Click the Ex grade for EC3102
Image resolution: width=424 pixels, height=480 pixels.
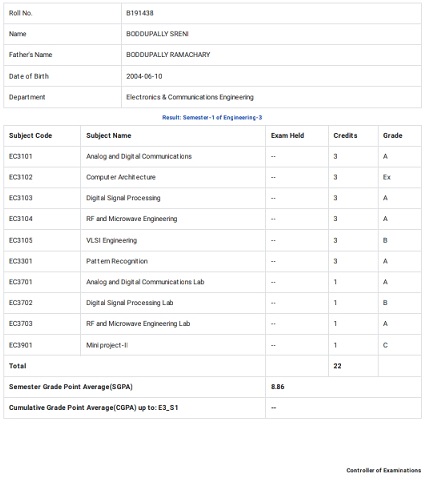tap(387, 177)
